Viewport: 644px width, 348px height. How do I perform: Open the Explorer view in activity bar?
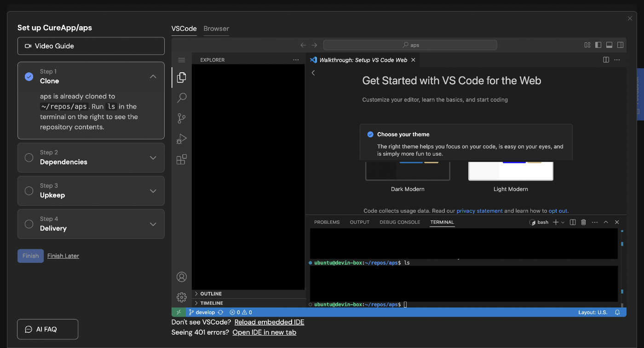coord(181,77)
